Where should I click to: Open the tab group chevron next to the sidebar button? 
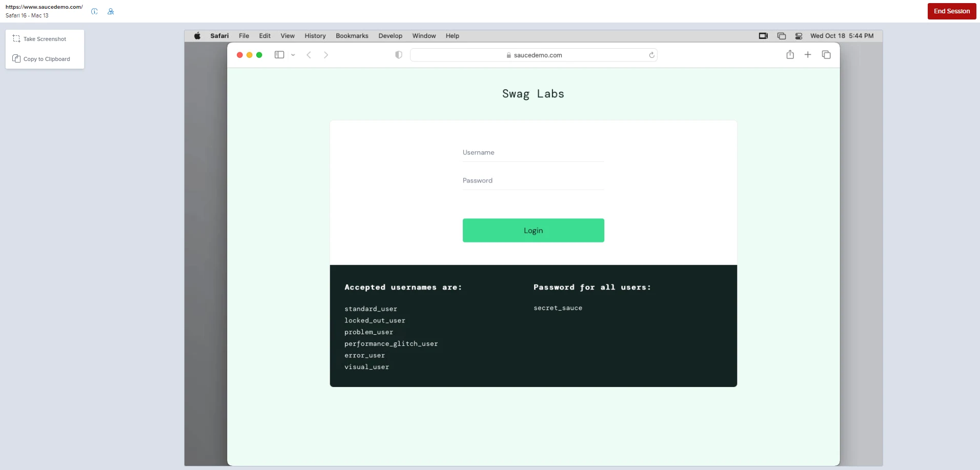(x=293, y=55)
